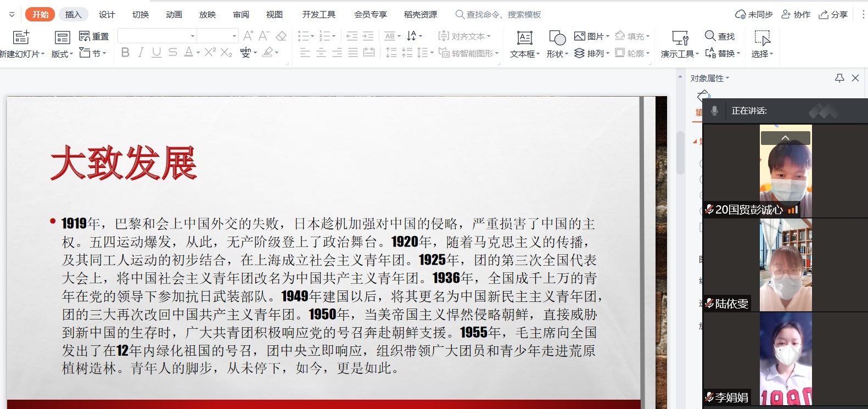
Task: Toggle Underline formatting
Action: tap(156, 53)
